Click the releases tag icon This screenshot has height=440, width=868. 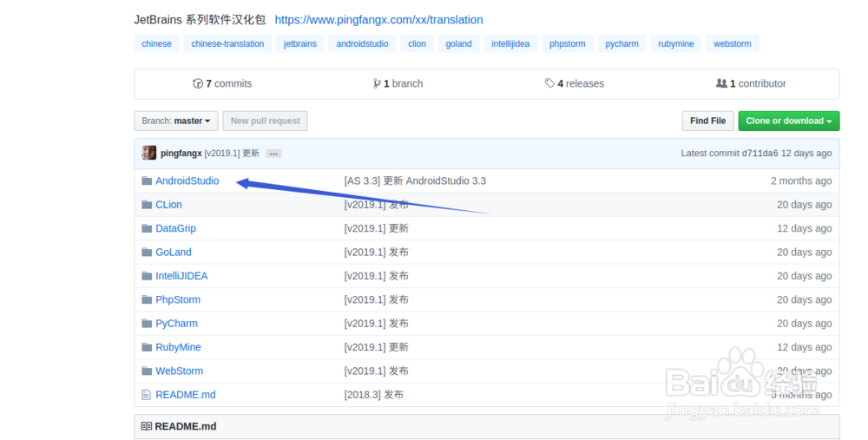click(549, 83)
